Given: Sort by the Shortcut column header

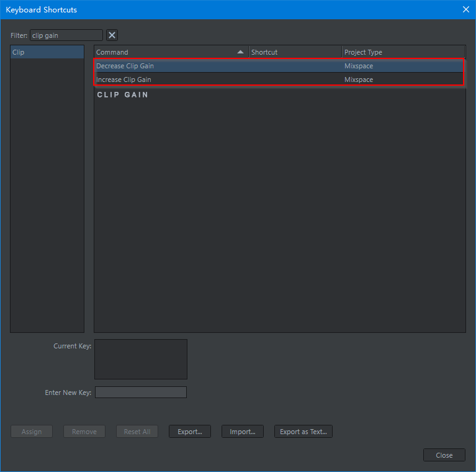Looking at the screenshot, I should (x=295, y=52).
